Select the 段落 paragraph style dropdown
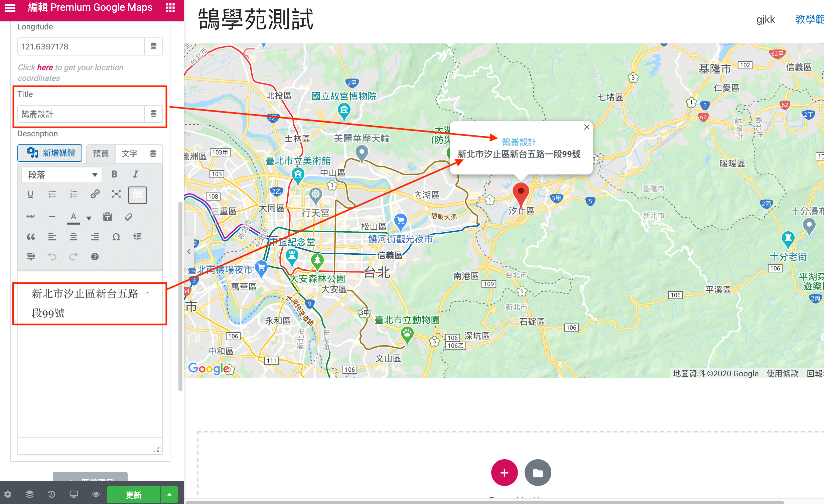This screenshot has width=824, height=504. (61, 175)
